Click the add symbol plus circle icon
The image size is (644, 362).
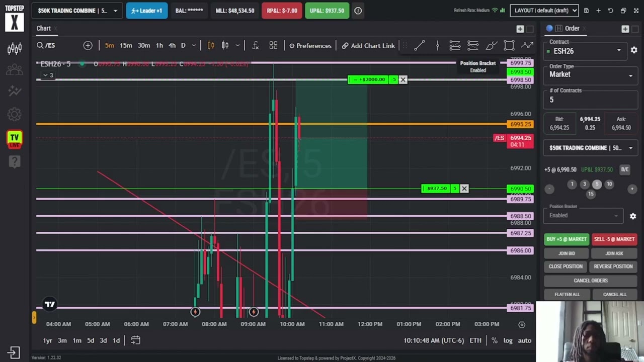(88, 46)
